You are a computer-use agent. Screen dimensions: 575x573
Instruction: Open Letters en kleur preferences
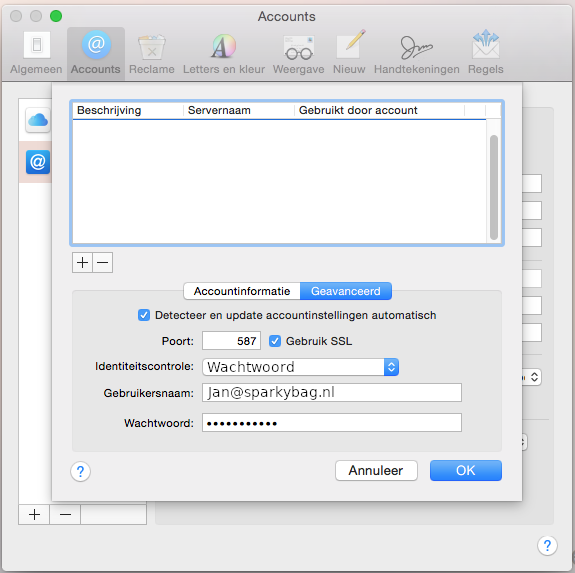pos(224,53)
